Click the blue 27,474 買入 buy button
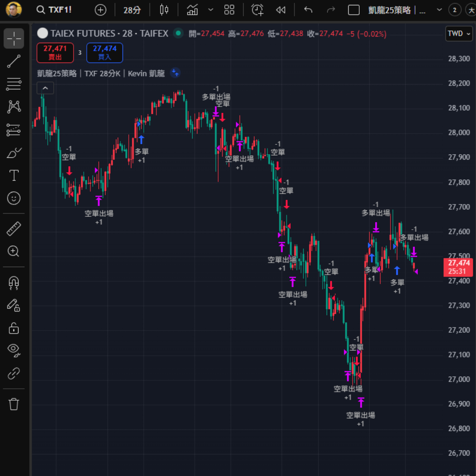 tap(104, 52)
